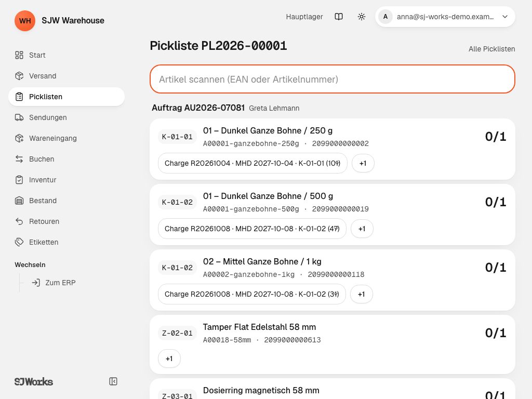
Task: Navigate to Wareneingang
Action: 66,138
